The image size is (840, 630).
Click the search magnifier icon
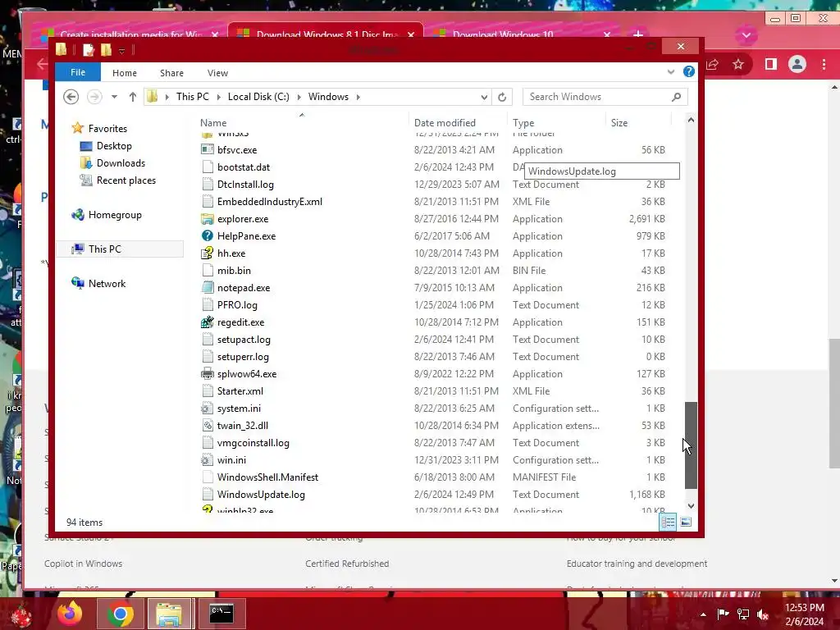pos(677,97)
